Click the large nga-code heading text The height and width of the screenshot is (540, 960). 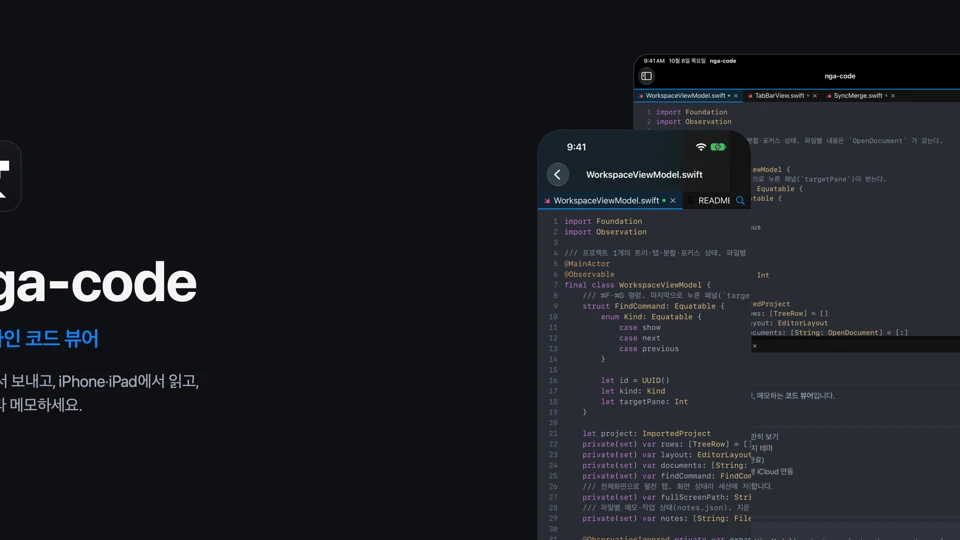pos(98,282)
